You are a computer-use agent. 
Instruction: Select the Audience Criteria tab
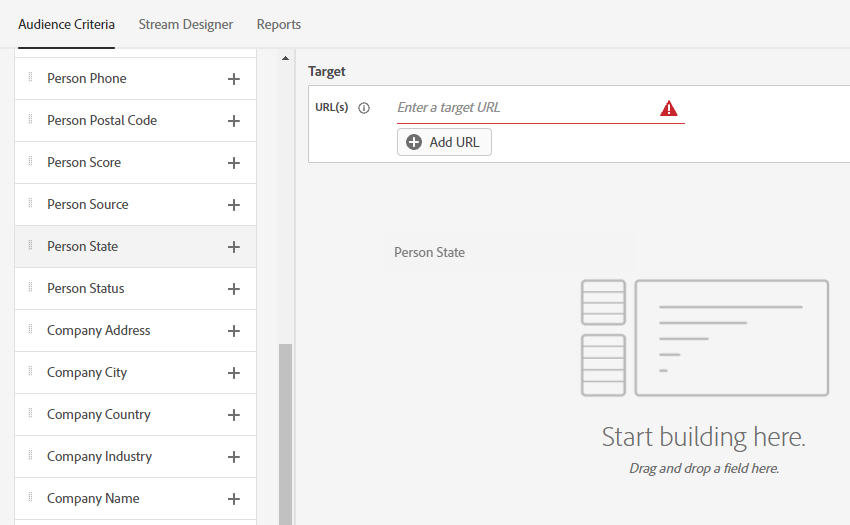pyautogui.click(x=66, y=24)
